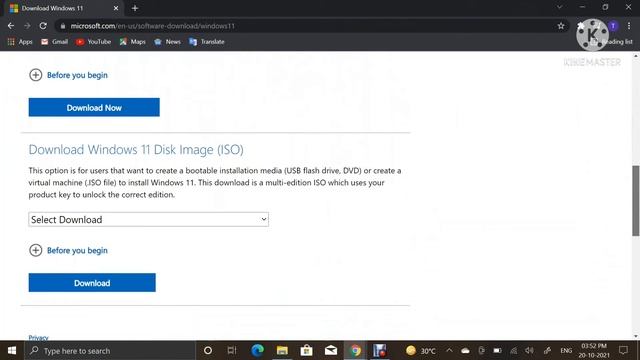640x360 pixels.
Task: Open the Chrome profile avatar
Action: [x=613, y=26]
